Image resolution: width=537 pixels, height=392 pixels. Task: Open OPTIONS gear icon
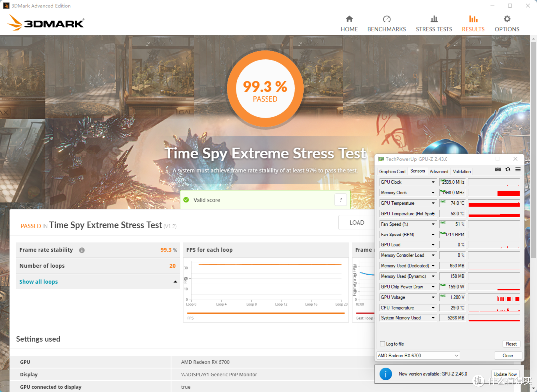click(x=507, y=19)
